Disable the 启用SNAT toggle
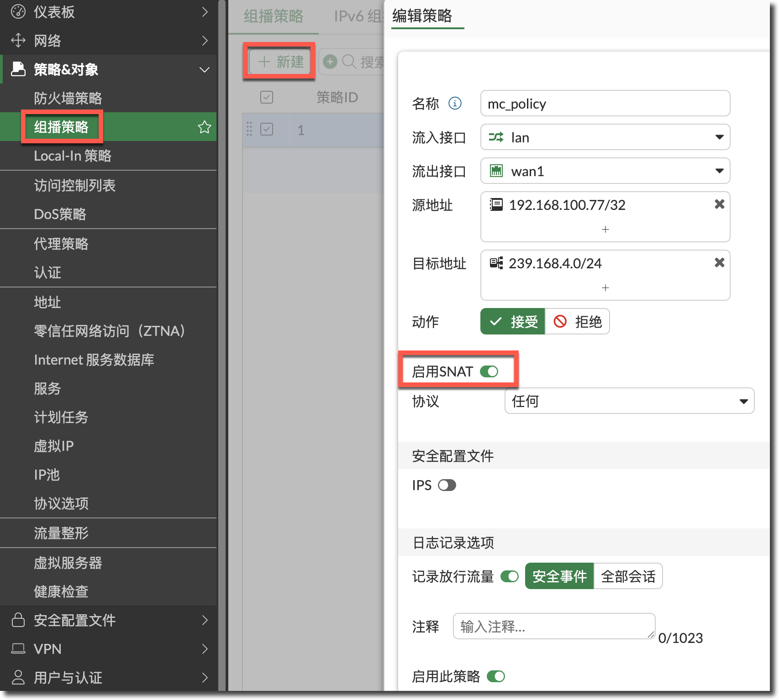This screenshot has height=700, width=779. (x=489, y=371)
